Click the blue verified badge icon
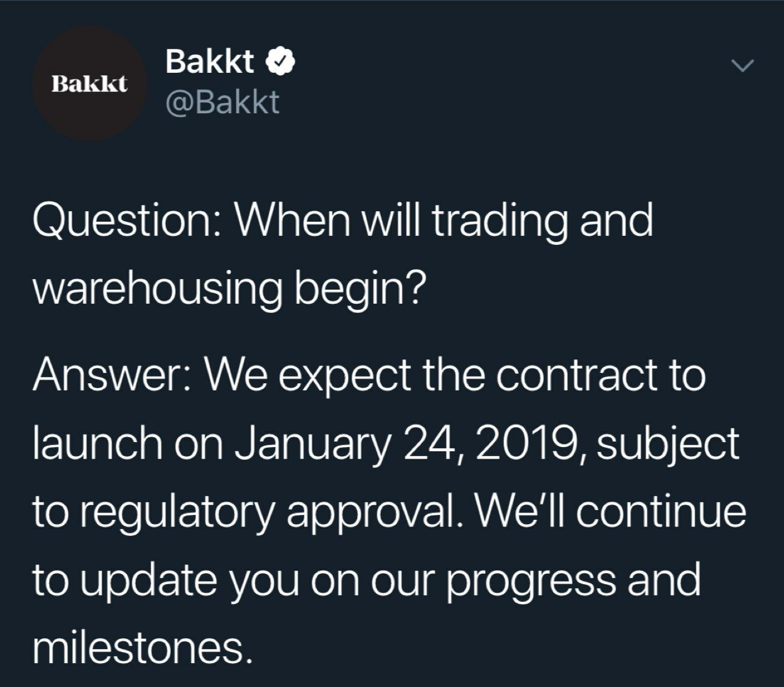784x687 pixels. (x=281, y=61)
